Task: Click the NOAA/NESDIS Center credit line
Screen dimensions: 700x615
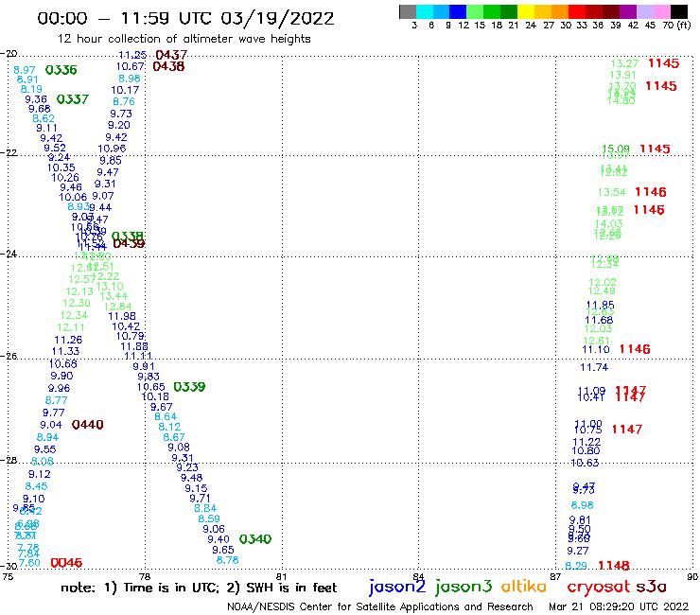Action: pyautogui.click(x=380, y=606)
